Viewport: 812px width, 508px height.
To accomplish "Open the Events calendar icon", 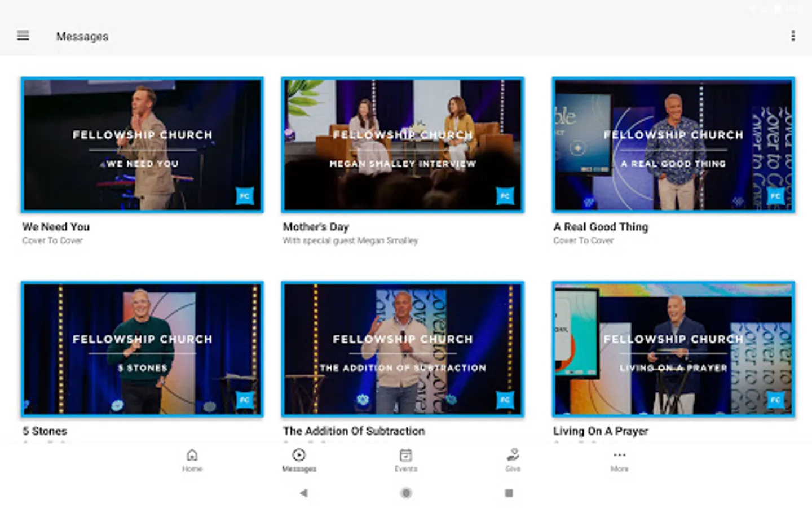I will tap(405, 455).
